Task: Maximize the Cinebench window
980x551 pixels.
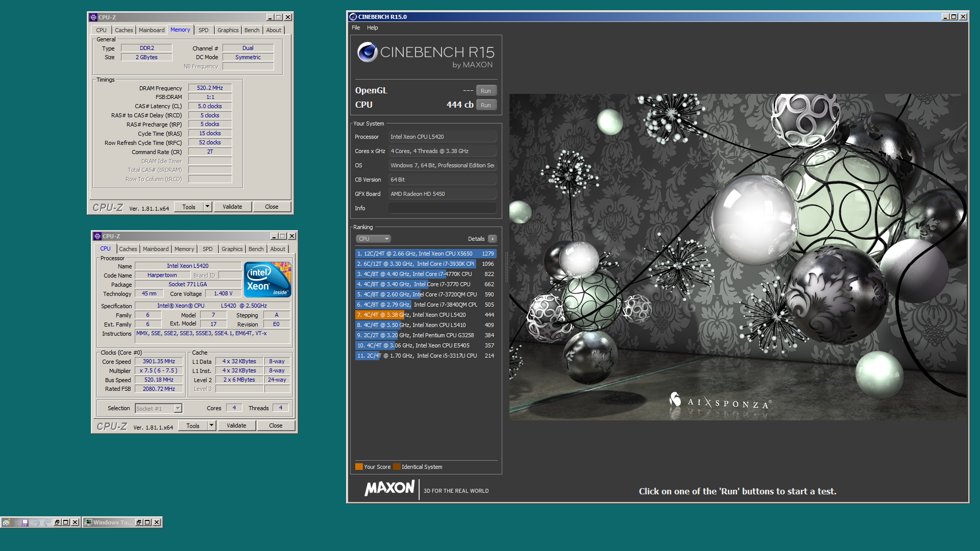Action: click(953, 17)
